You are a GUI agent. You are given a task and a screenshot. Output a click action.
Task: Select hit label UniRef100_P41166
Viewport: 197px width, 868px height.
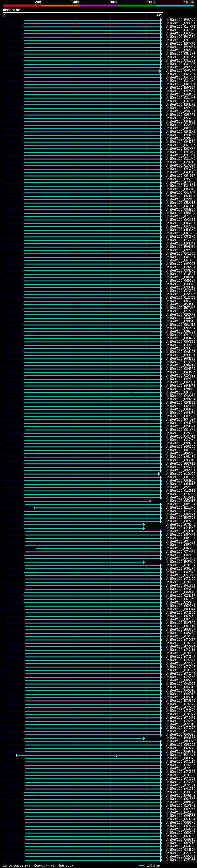[x=180, y=812]
